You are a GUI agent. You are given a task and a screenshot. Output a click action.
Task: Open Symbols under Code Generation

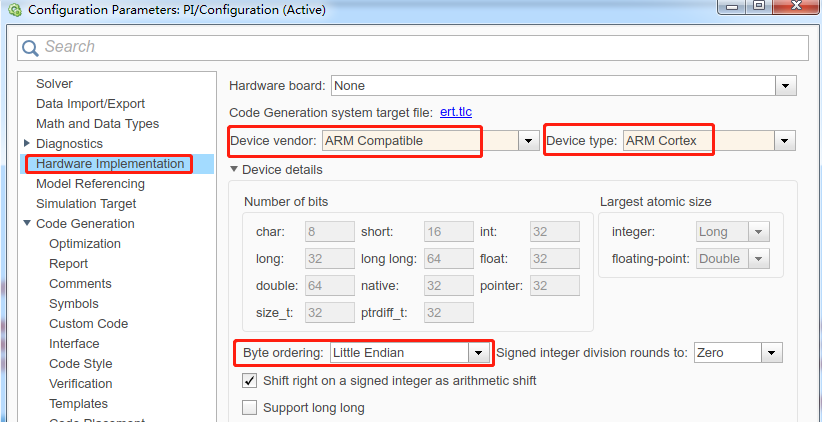click(x=73, y=304)
